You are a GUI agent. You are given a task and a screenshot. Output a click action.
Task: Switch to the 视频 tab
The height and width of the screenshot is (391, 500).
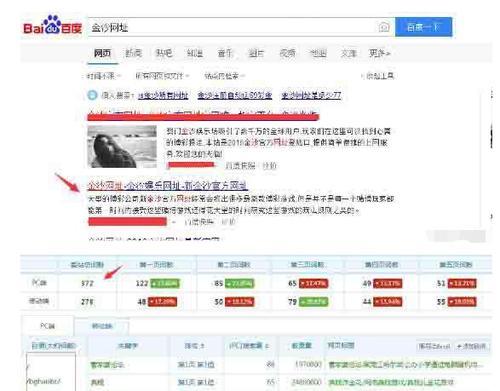(x=287, y=53)
